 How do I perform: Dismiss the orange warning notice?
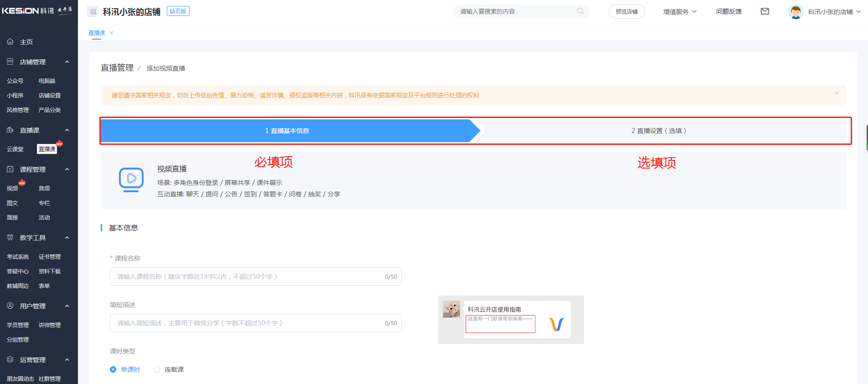pyautogui.click(x=837, y=93)
